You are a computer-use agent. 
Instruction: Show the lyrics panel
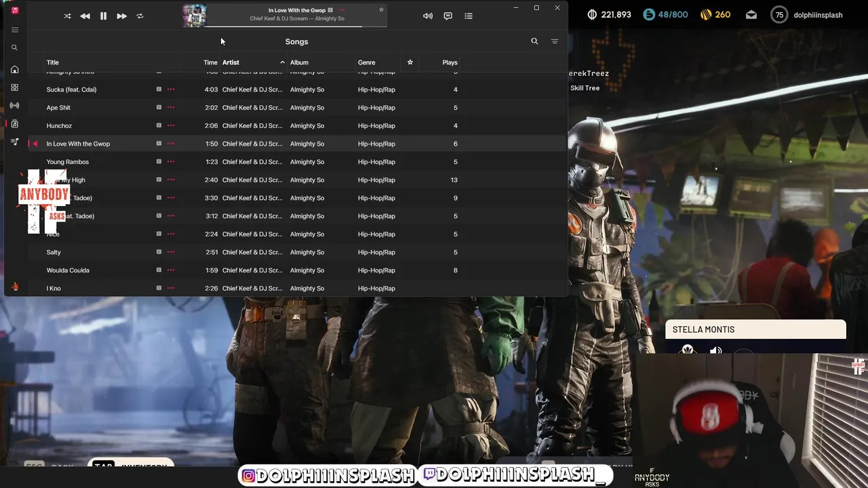(448, 16)
